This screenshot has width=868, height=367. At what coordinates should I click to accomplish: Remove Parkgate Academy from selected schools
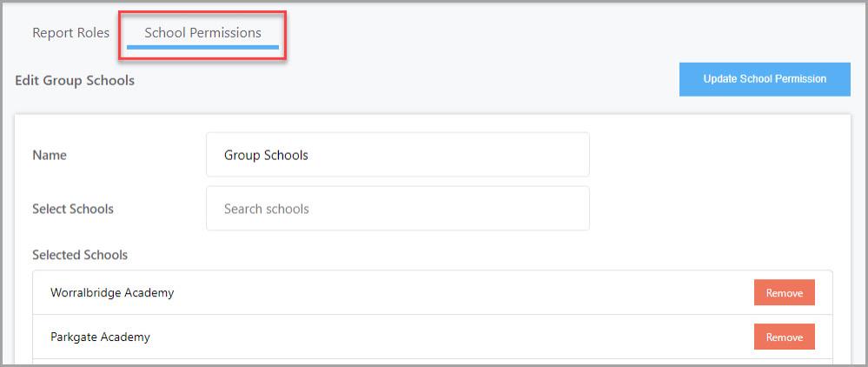(x=784, y=337)
